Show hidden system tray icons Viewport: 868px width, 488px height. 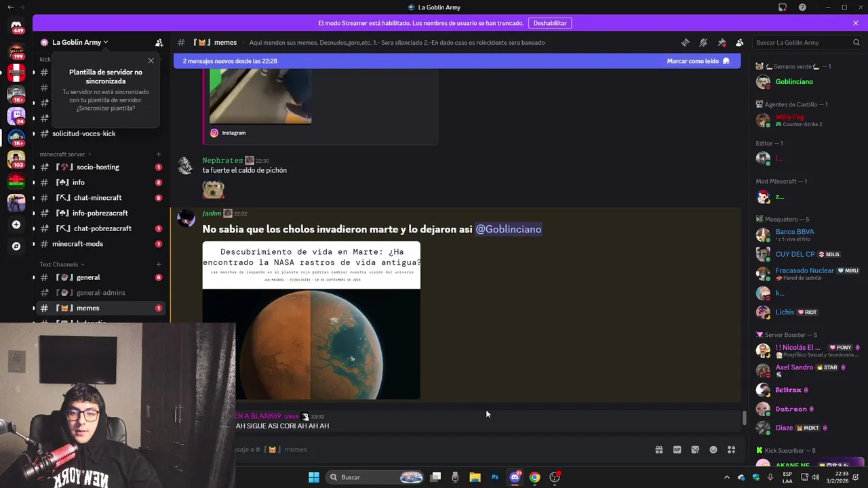click(726, 477)
